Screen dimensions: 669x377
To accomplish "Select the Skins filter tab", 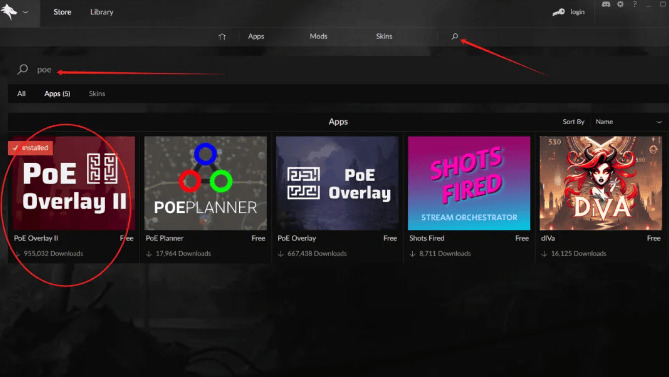I will click(97, 93).
